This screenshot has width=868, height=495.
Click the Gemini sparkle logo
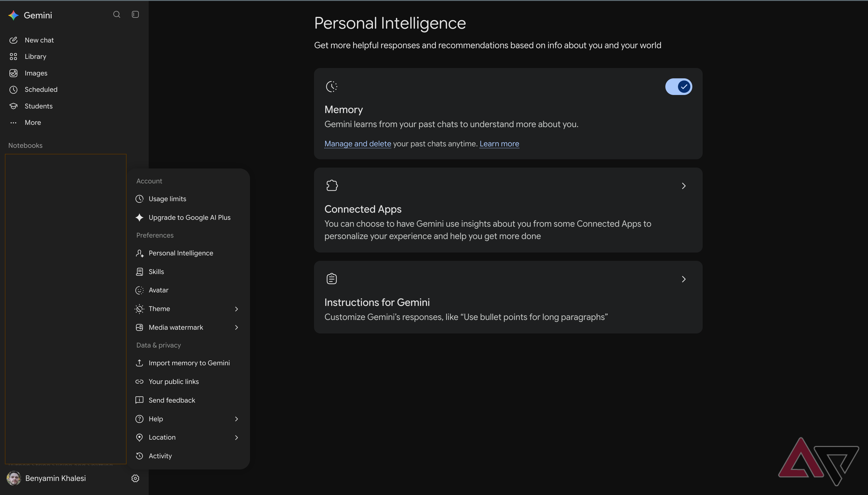(x=13, y=15)
